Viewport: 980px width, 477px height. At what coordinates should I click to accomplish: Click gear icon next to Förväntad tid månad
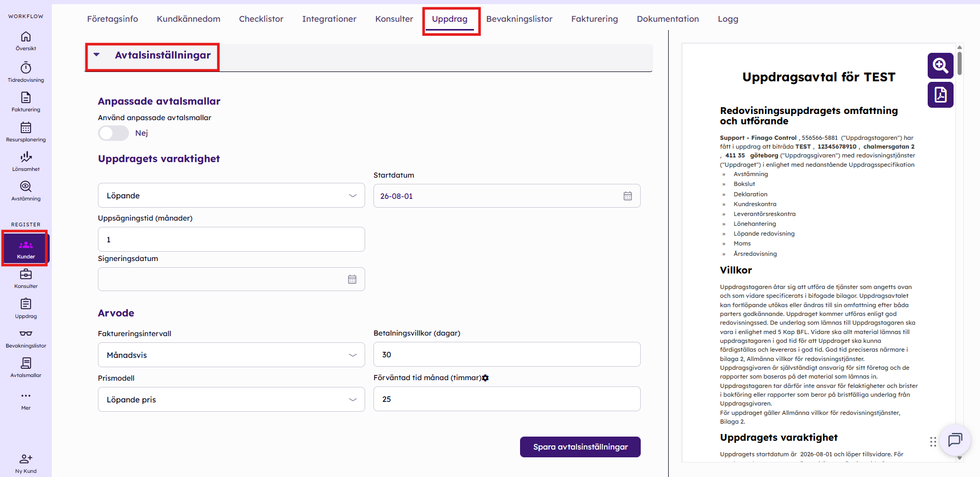[x=485, y=378]
